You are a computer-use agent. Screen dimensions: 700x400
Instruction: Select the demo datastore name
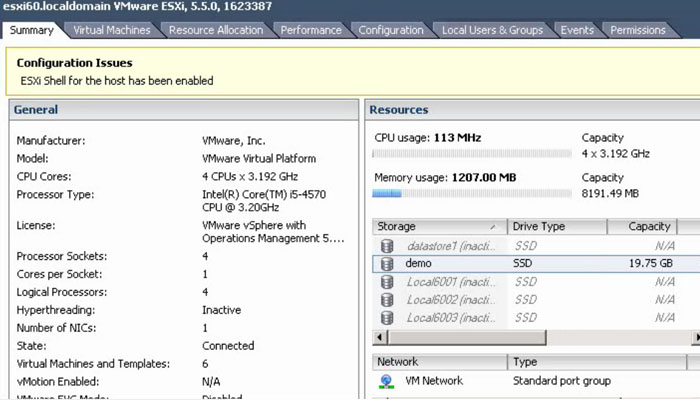pyautogui.click(x=418, y=263)
